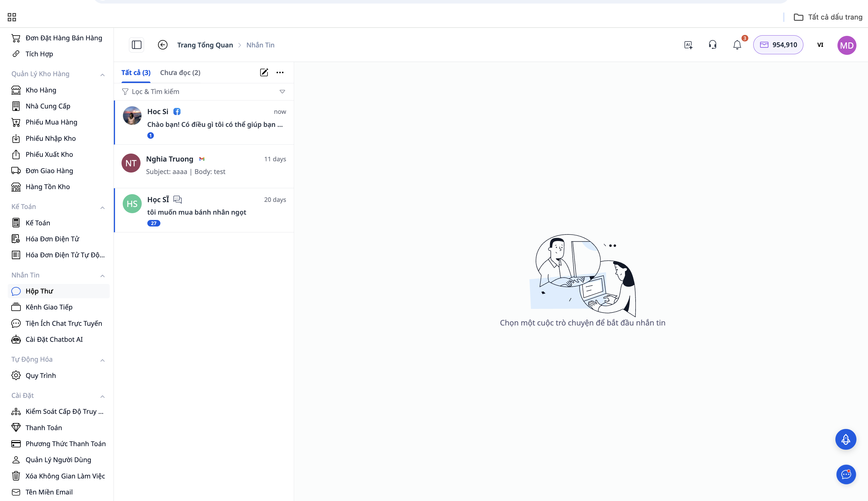This screenshot has width=868, height=501.
Task: Click the 954,910 credits balance button
Action: (x=778, y=45)
